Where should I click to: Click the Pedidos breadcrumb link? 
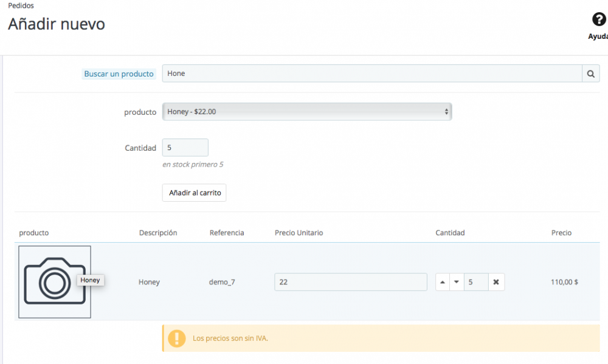point(21,5)
